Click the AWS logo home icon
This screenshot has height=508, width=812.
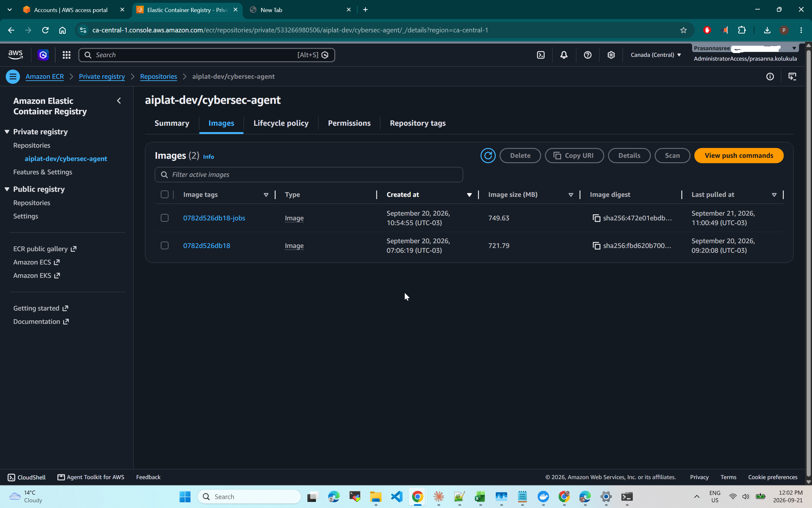[16, 55]
